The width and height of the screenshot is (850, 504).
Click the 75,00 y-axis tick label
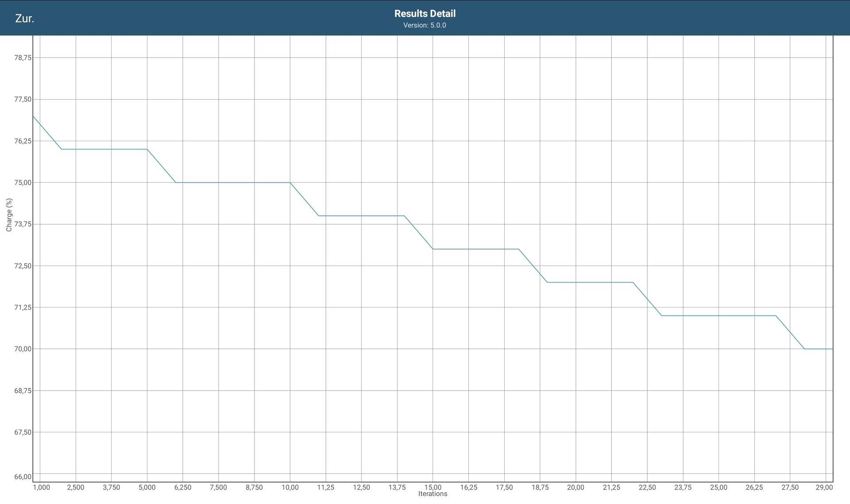pyautogui.click(x=23, y=182)
